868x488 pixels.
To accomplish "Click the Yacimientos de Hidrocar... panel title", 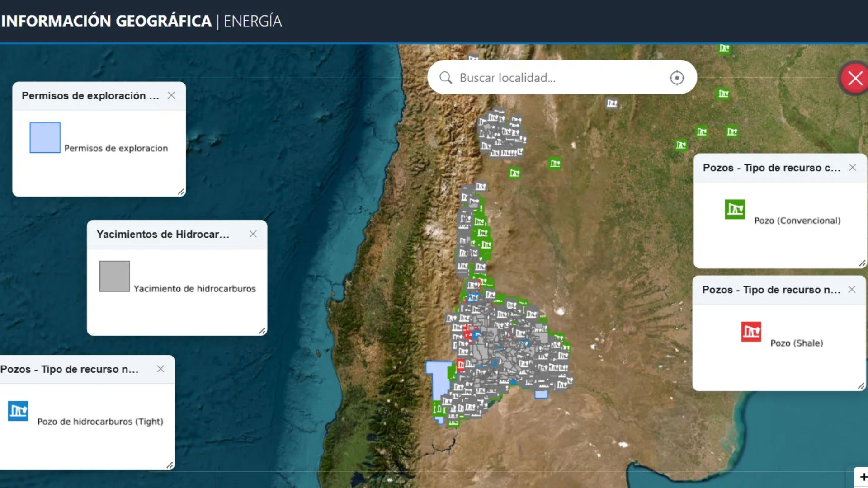I will click(x=163, y=234).
